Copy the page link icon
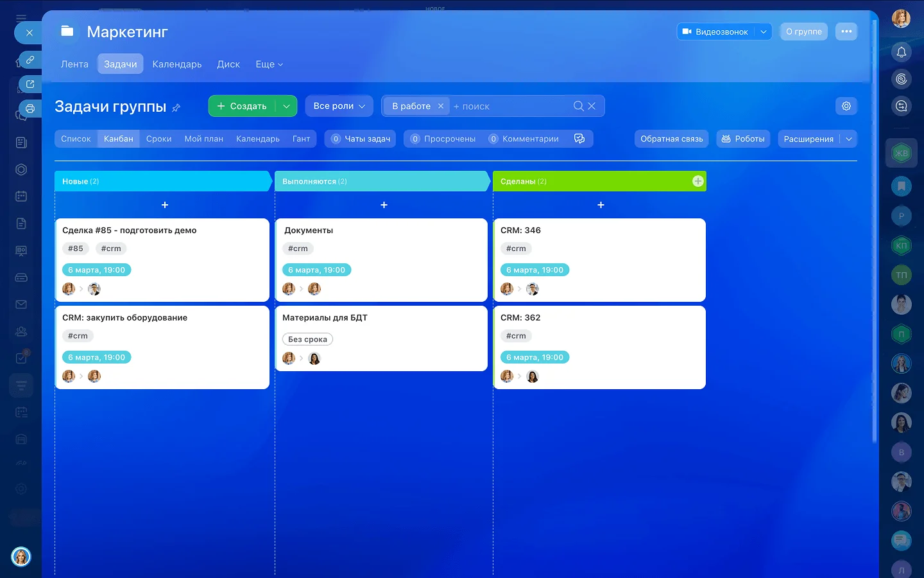The width and height of the screenshot is (924, 578). pos(30,60)
